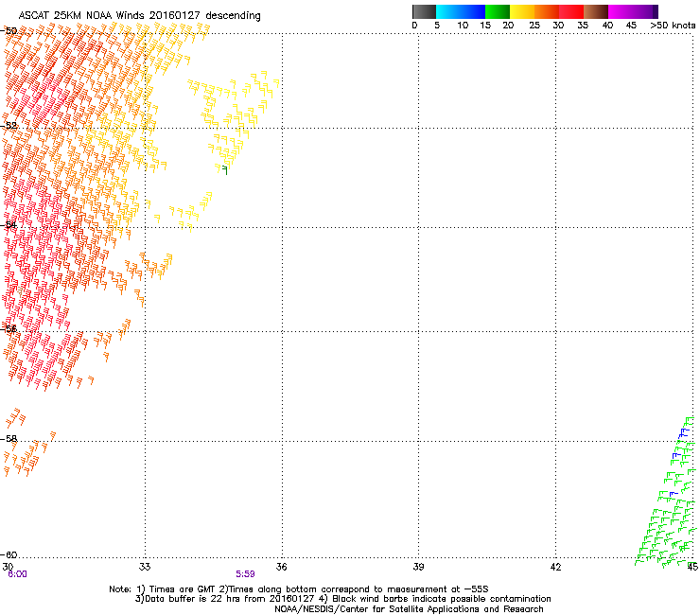Click the yellow 20-25 knots color segment

click(x=522, y=11)
